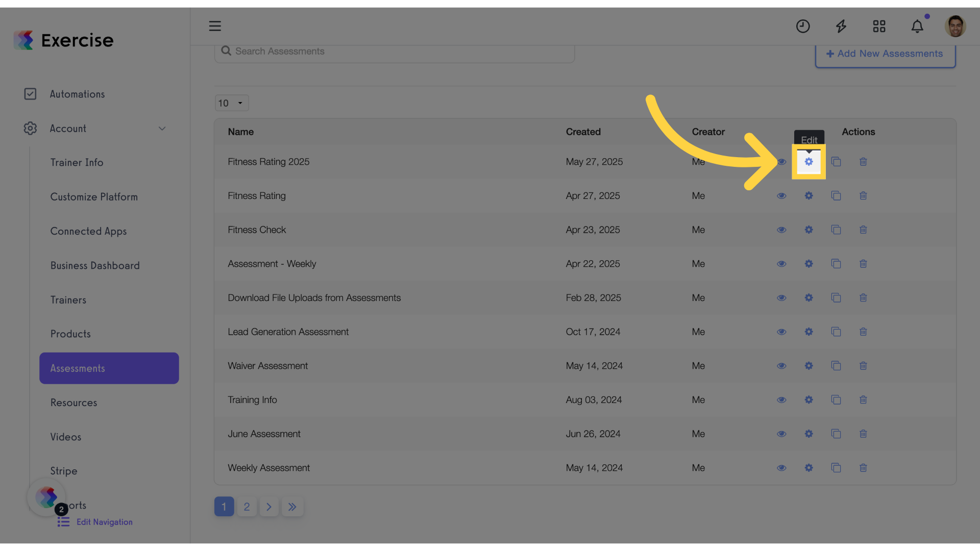Jump to last page double arrow

point(292,507)
